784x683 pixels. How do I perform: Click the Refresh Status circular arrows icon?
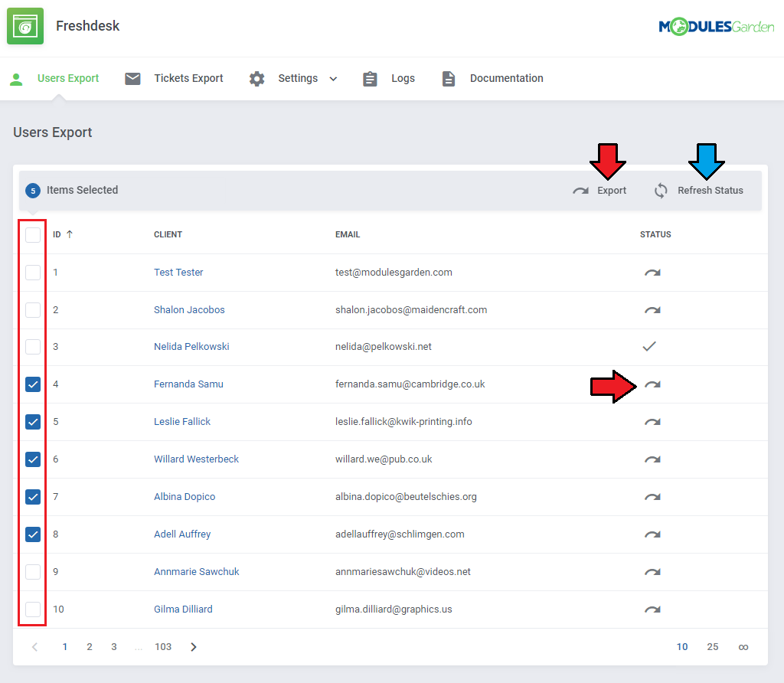(661, 191)
